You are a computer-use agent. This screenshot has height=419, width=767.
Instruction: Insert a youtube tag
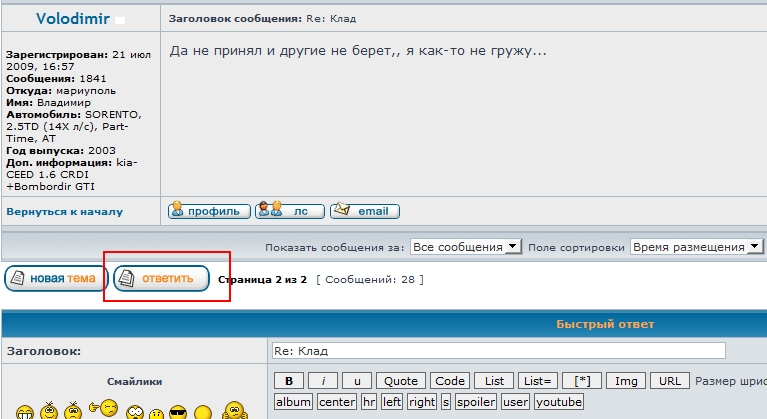558,402
